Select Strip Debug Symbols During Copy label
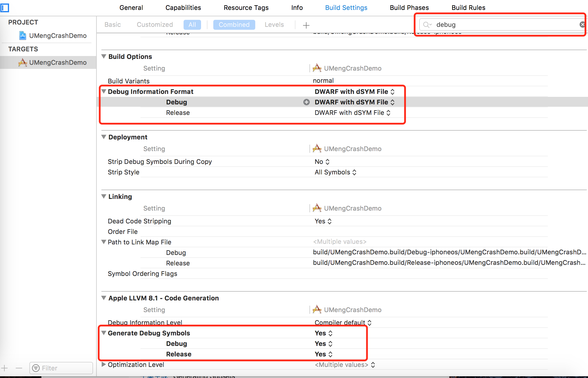This screenshot has height=378, width=588. 160,162
